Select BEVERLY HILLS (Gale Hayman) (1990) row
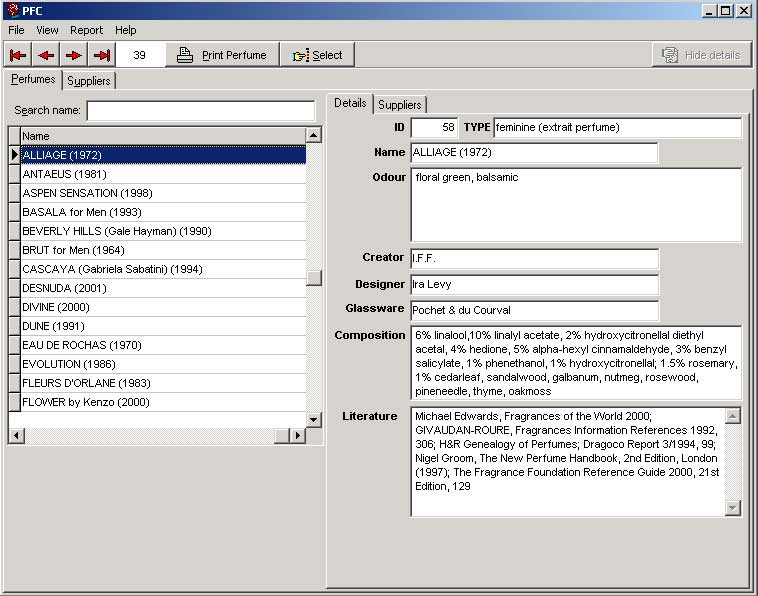758x596 pixels. click(x=163, y=231)
